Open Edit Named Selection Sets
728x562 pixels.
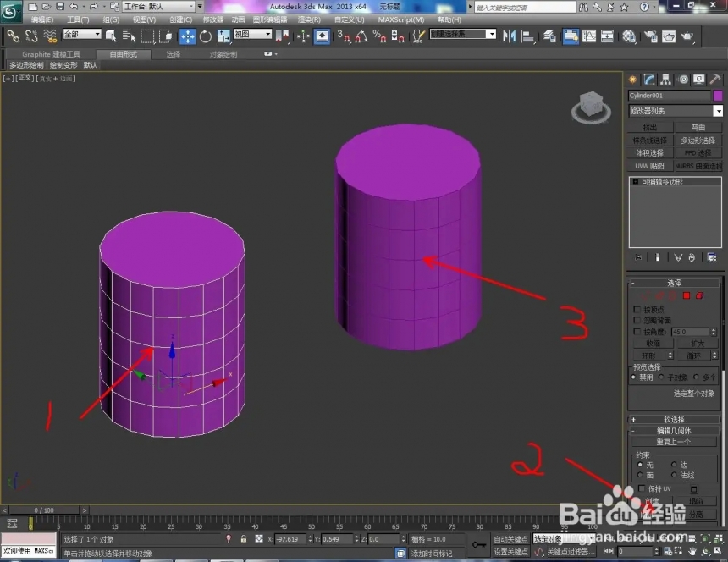[x=418, y=36]
